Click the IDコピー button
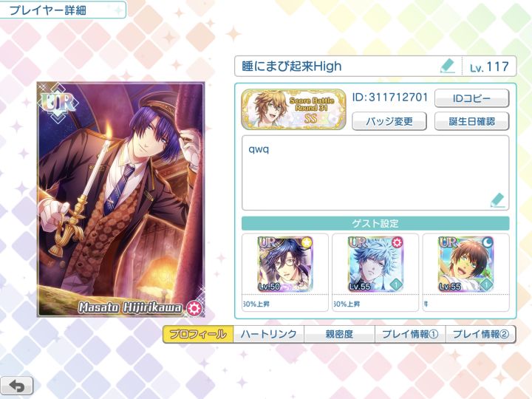532x399 pixels. coord(471,98)
